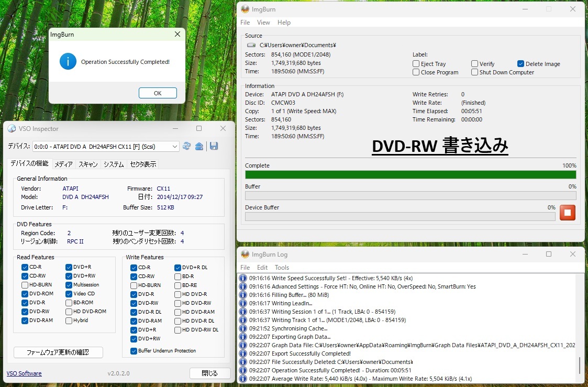Click the date value '2014/12/17 09:27'
Viewport: 588px width, 387px height.
point(180,197)
